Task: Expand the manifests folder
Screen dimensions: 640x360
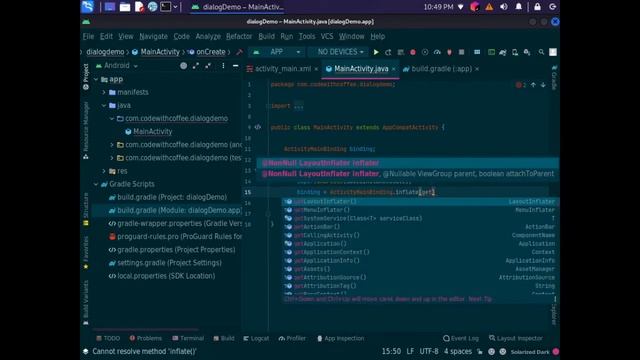Action: (104, 92)
